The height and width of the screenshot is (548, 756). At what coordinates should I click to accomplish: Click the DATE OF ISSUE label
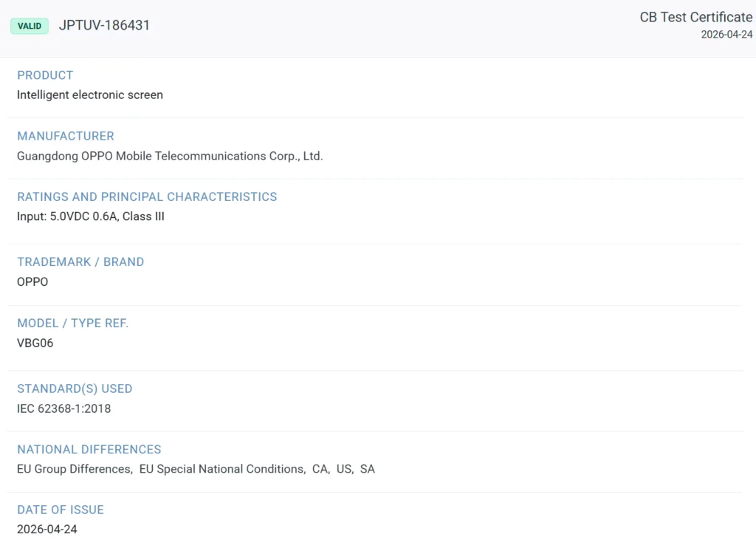tap(61, 510)
